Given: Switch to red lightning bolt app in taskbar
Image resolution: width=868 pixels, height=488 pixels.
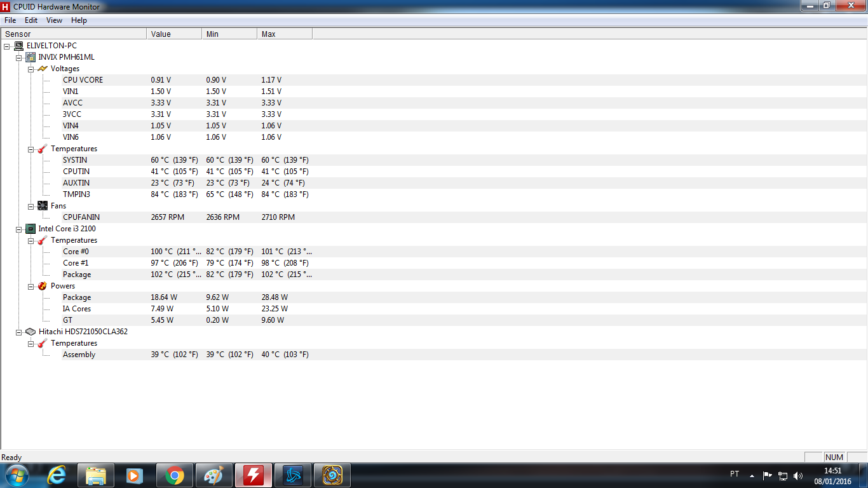Looking at the screenshot, I should (x=254, y=475).
